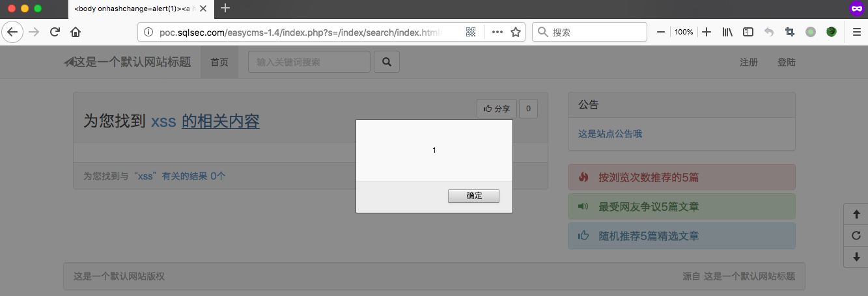Screen dimensions: 868x296
Task: Select the body onhashchange tab
Action: 141,9
